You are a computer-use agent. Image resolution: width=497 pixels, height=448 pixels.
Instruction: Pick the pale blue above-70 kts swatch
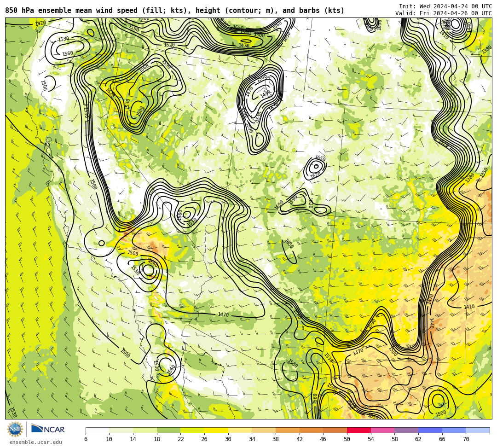[x=478, y=430]
